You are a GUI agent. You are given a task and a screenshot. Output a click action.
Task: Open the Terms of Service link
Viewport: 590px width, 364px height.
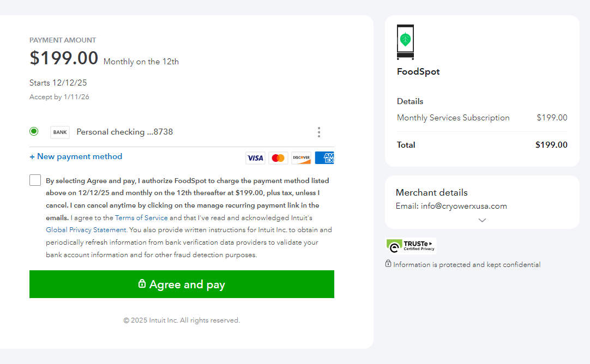click(141, 217)
